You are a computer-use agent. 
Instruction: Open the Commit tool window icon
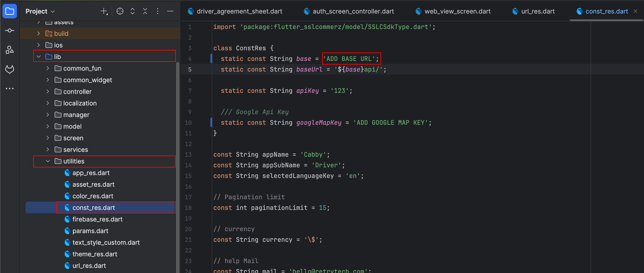[x=9, y=30]
